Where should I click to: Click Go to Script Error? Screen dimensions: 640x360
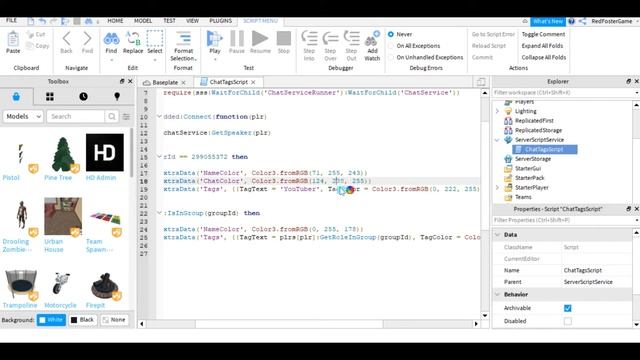pos(493,34)
